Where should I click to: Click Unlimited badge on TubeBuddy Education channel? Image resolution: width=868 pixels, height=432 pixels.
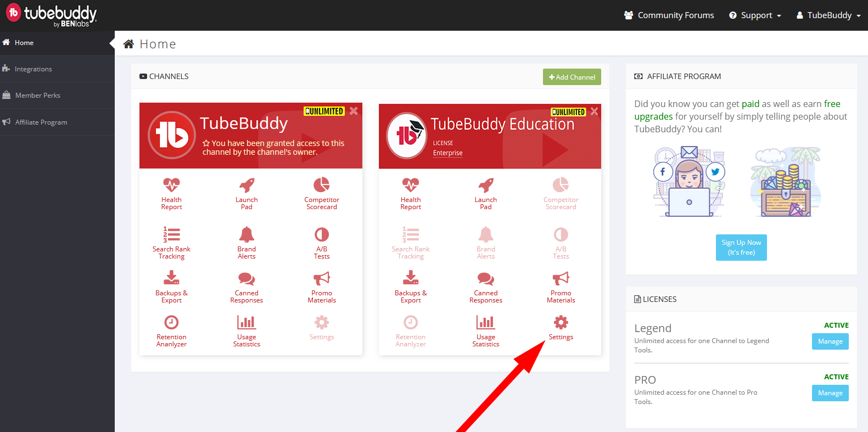point(568,112)
